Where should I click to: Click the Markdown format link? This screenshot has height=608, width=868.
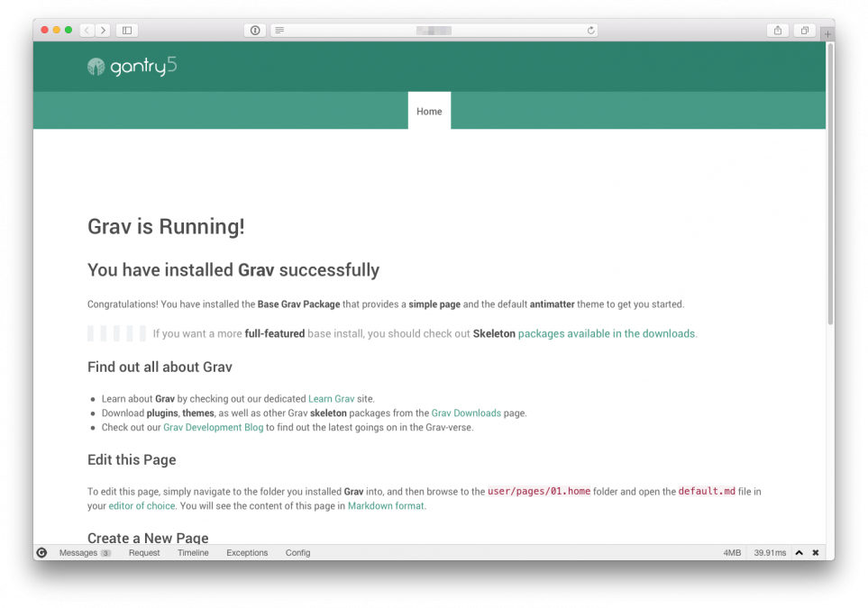tap(386, 506)
